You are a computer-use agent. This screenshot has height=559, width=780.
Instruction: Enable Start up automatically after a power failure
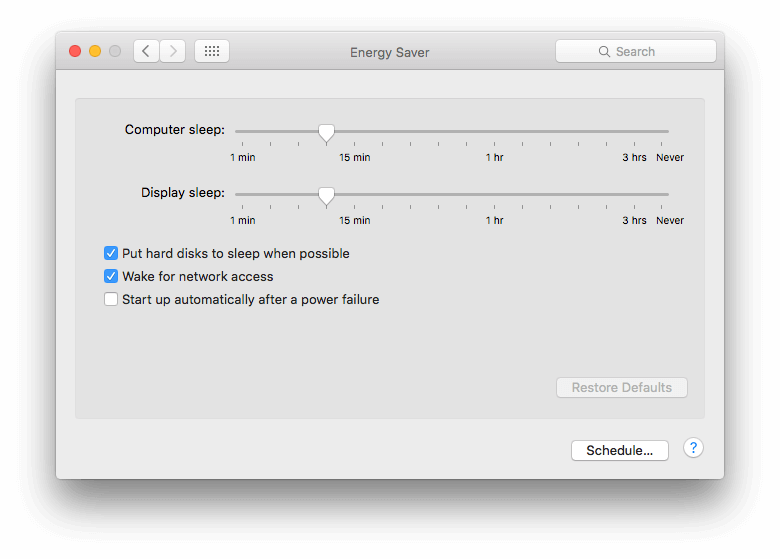pos(111,299)
